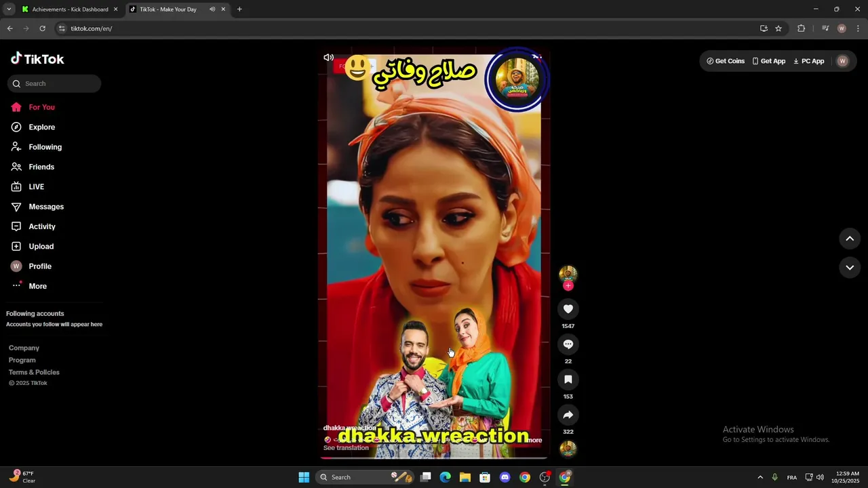Viewport: 868px width, 488px height.
Task: Click See translation under the caption
Action: point(346,448)
